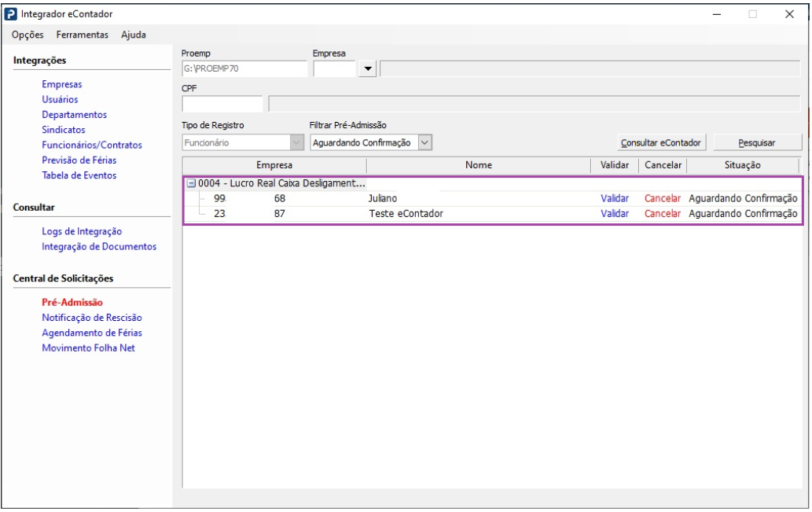Minimize the Integrador eContador window
812x512 pixels.
717,14
